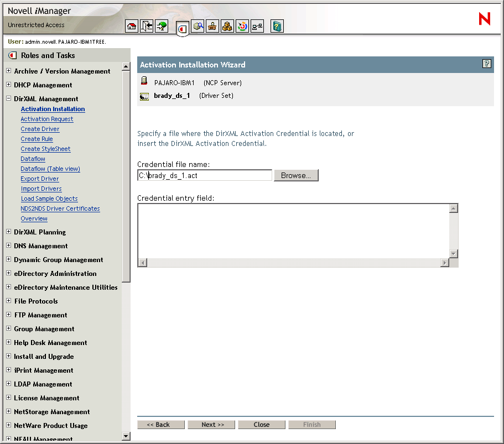Collapse the DirXML Management section
Screen dimensions: 504x444
click(8, 98)
